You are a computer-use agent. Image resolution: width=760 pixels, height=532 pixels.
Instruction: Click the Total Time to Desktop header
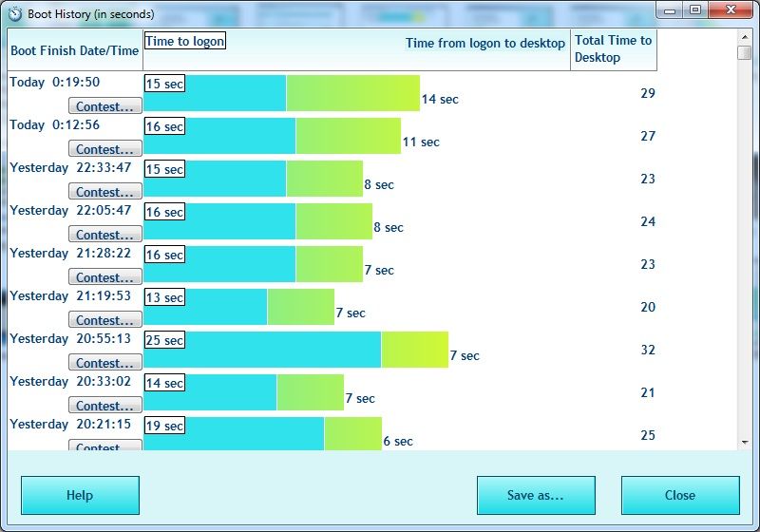pos(613,48)
